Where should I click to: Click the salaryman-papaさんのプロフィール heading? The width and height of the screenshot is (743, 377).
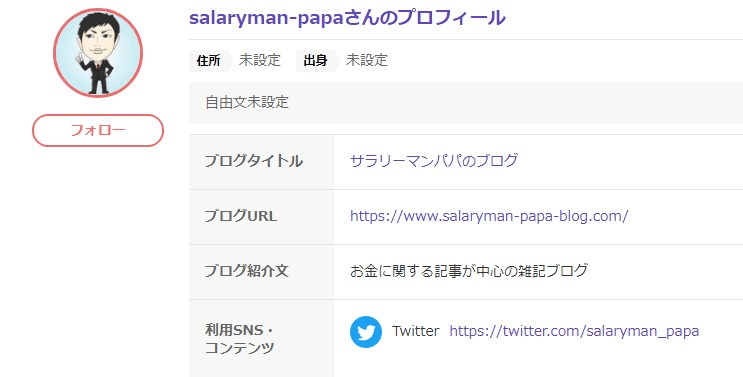click(347, 18)
